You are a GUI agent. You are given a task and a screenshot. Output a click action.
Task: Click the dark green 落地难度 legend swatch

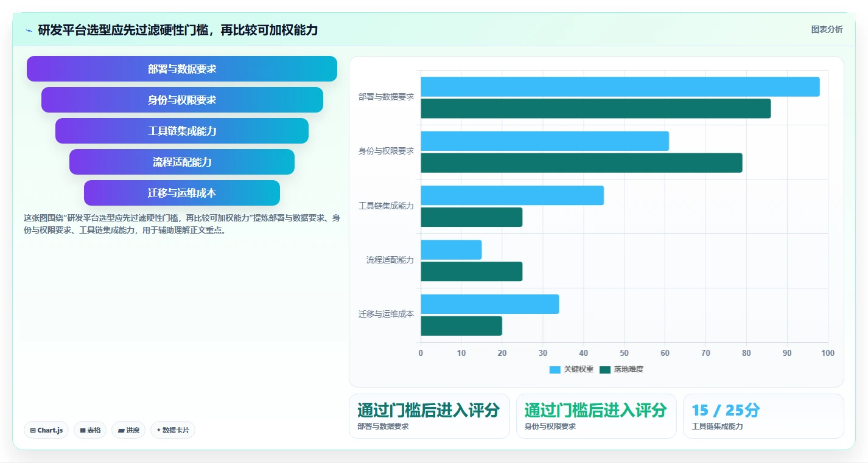pos(604,369)
